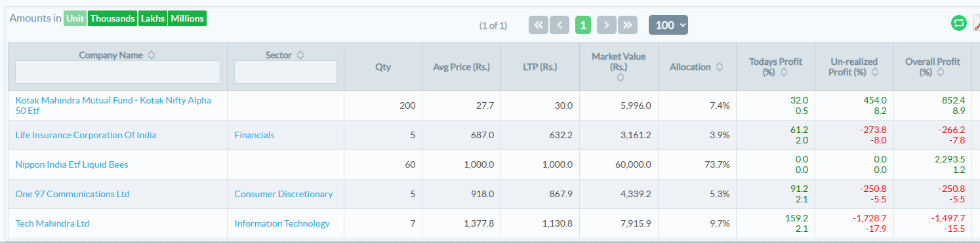Sort by Todays Profit sort icon
Image resolution: width=980 pixels, height=243 pixels.
coord(784,73)
